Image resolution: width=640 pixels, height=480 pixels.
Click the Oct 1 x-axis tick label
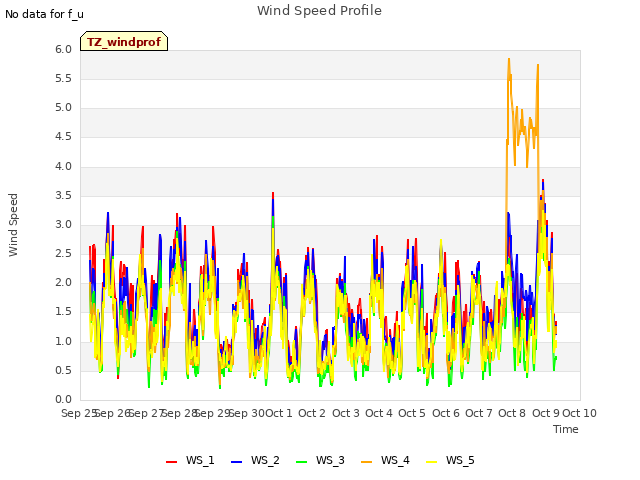click(279, 413)
